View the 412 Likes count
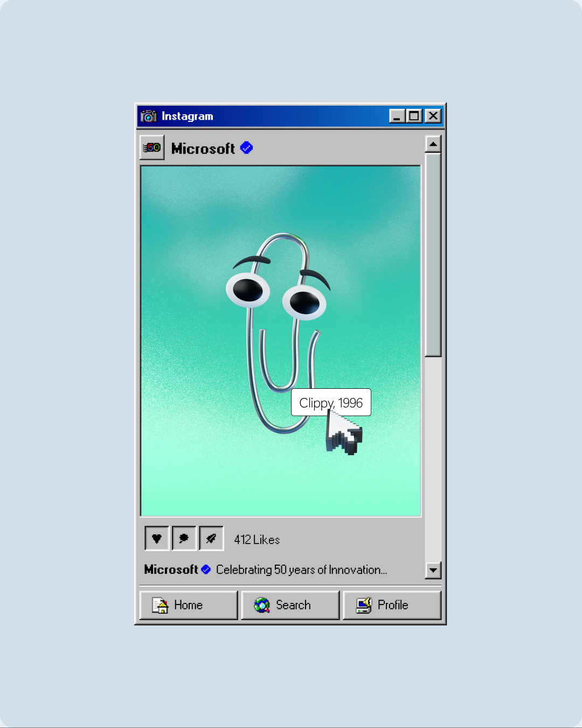Viewport: 582px width, 728px height. point(257,540)
